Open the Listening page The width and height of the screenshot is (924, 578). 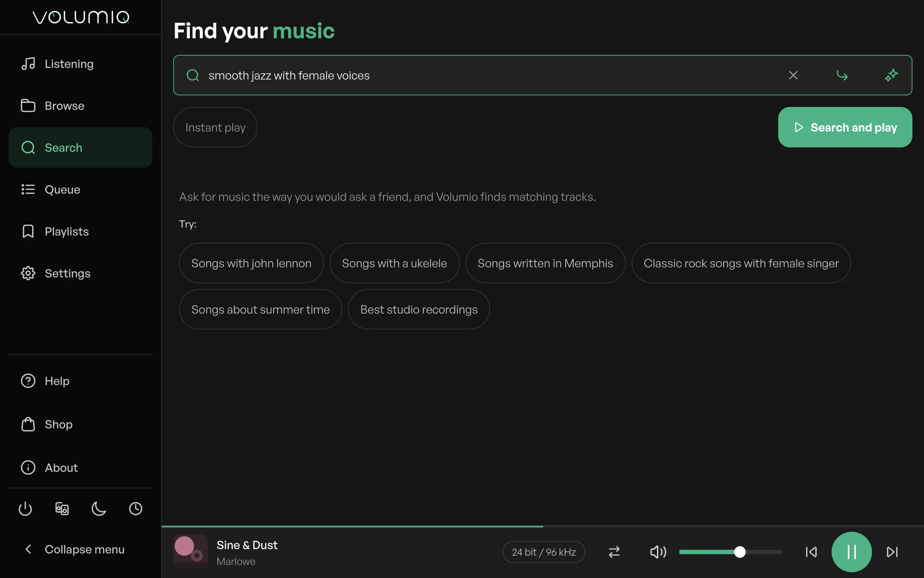pyautogui.click(x=80, y=64)
